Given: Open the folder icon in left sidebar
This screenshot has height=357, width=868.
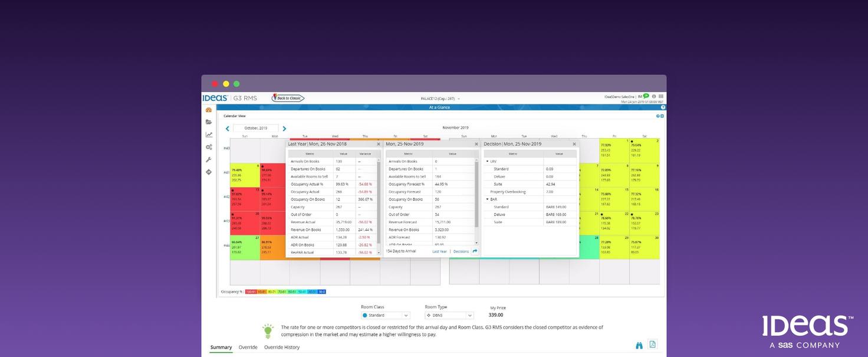Looking at the screenshot, I should click(x=208, y=122).
